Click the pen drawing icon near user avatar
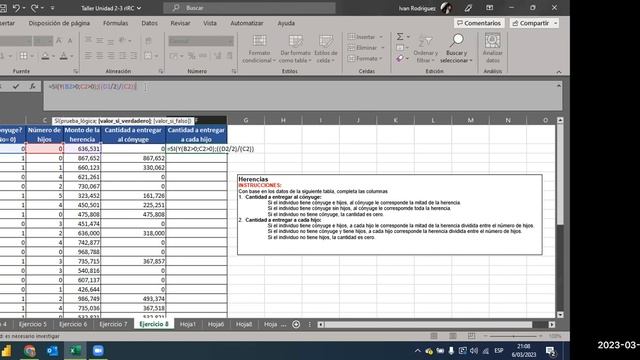Viewport: 640px width, 360px height. (468, 8)
